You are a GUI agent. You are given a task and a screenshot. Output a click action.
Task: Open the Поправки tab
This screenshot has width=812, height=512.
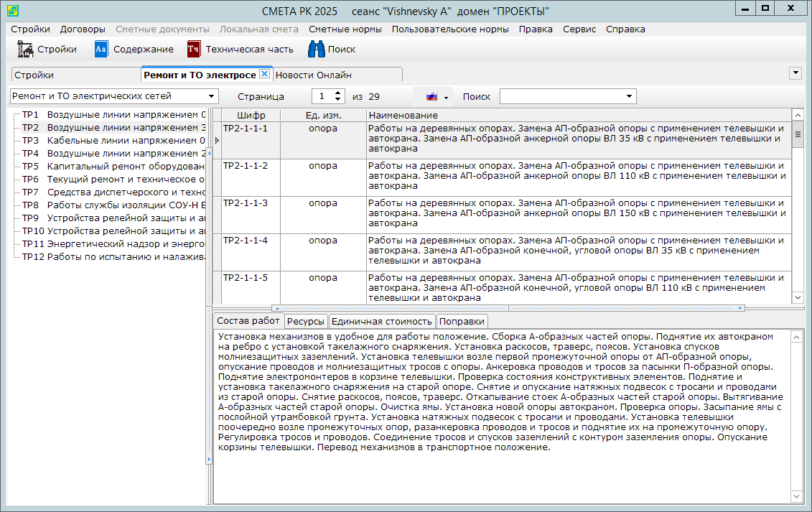pos(462,321)
